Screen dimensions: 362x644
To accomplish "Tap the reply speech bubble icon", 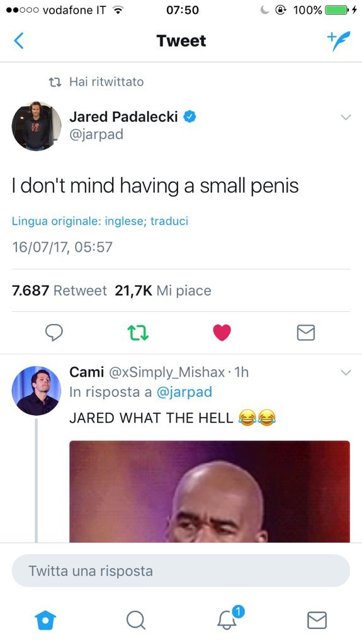I will click(54, 333).
